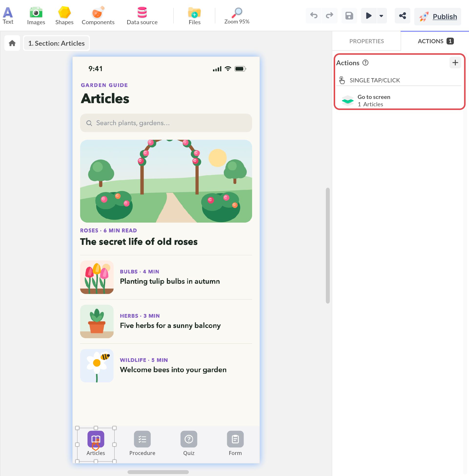This screenshot has height=476, width=469.
Task: Click the share icon
Action: click(402, 16)
